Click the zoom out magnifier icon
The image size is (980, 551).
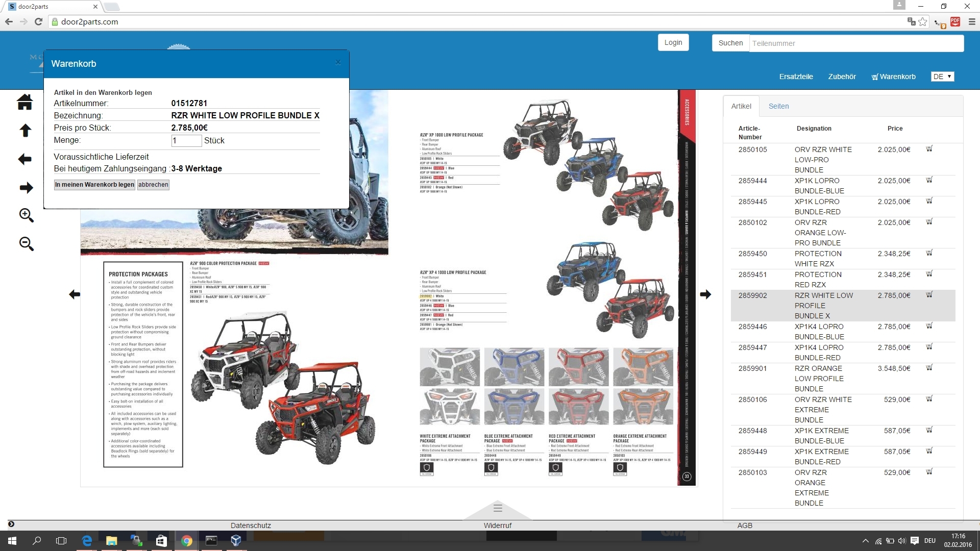click(x=26, y=244)
